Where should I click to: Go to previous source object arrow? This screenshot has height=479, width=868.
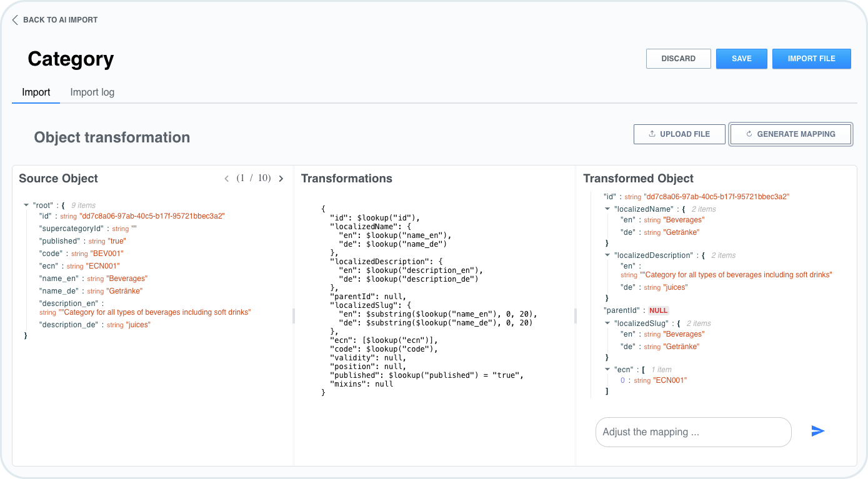pos(227,179)
